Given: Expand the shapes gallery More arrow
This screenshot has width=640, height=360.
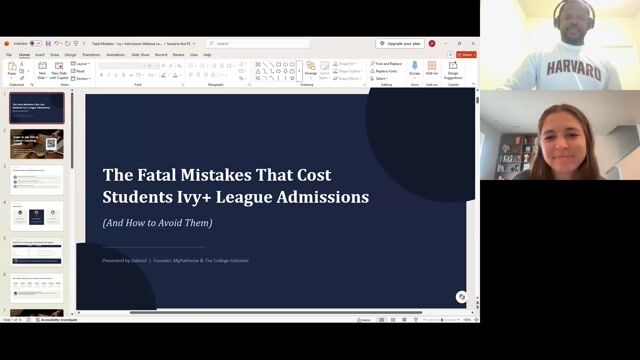Looking at the screenshot, I should (x=299, y=71).
